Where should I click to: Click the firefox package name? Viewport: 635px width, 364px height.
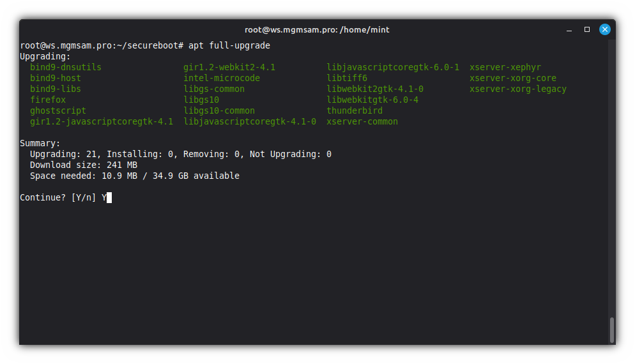point(48,100)
